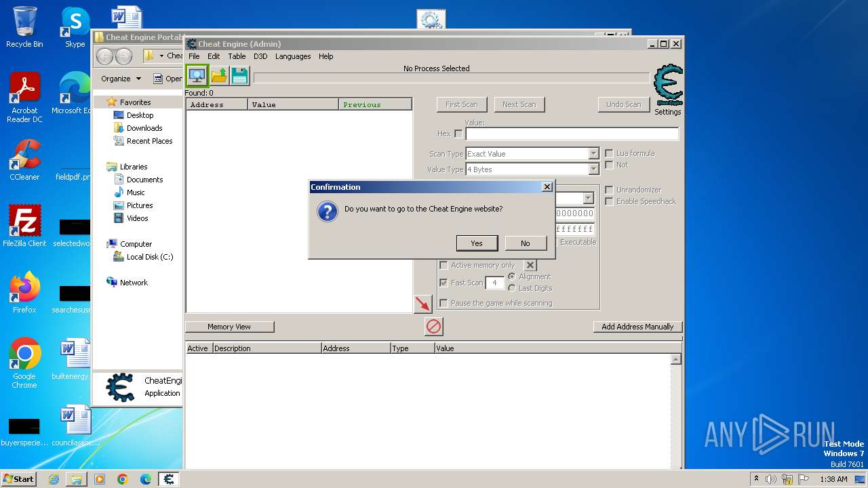
Task: Click the First Scan button
Action: tap(462, 104)
